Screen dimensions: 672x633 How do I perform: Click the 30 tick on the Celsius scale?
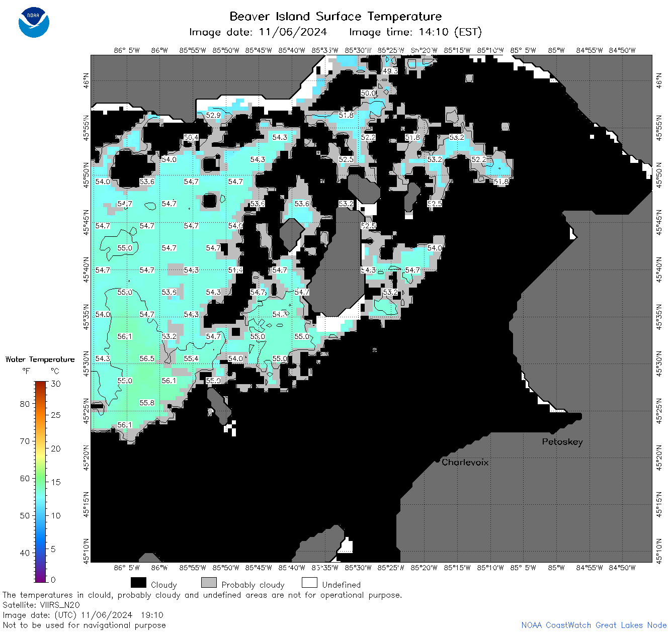pyautogui.click(x=56, y=384)
